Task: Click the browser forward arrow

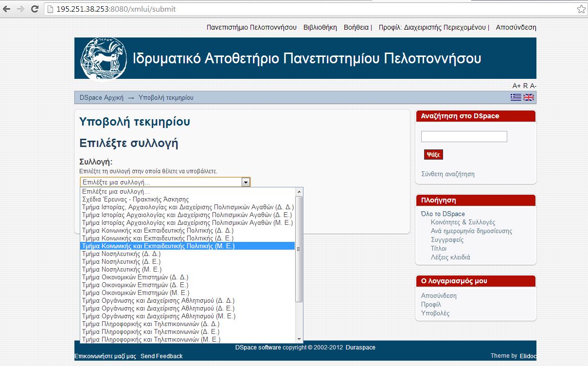Action: [x=20, y=9]
